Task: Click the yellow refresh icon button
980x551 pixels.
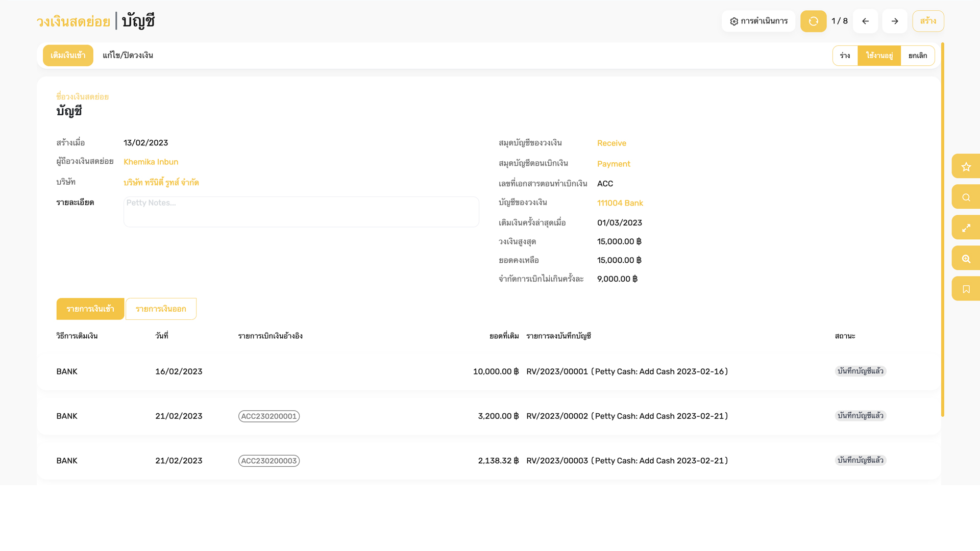Action: point(813,21)
